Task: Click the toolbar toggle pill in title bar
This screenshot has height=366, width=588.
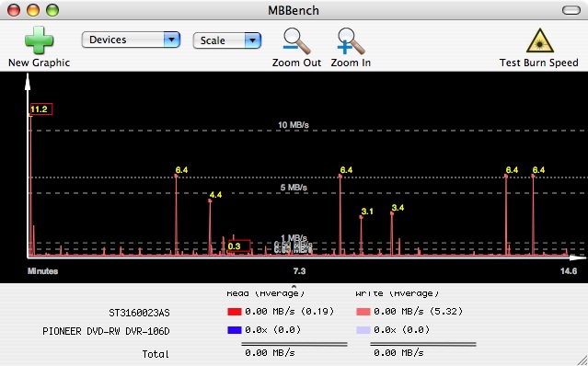Action: pos(571,10)
